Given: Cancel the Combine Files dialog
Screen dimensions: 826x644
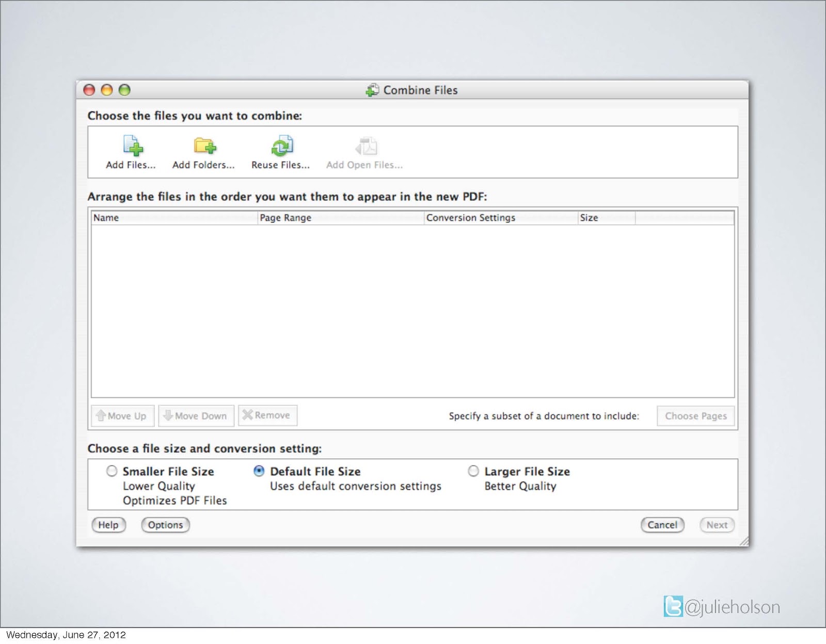Looking at the screenshot, I should click(662, 525).
